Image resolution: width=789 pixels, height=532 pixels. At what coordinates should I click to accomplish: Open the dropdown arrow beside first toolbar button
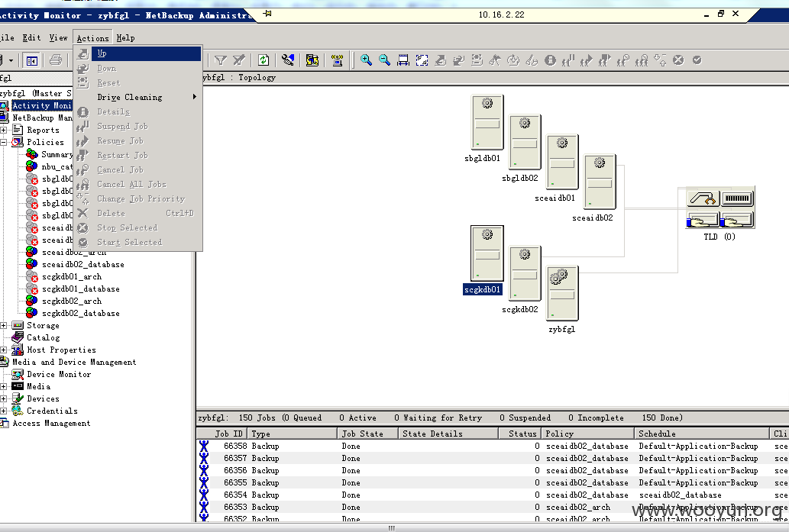pyautogui.click(x=11, y=61)
